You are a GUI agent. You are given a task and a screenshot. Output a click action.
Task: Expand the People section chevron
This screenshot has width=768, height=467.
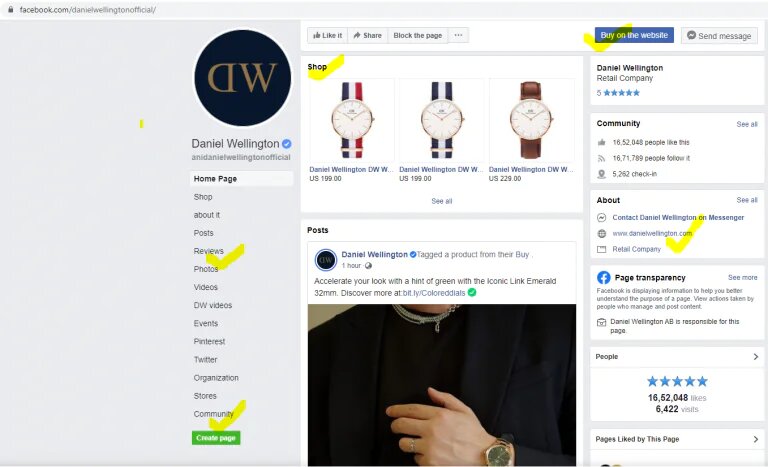click(x=755, y=357)
